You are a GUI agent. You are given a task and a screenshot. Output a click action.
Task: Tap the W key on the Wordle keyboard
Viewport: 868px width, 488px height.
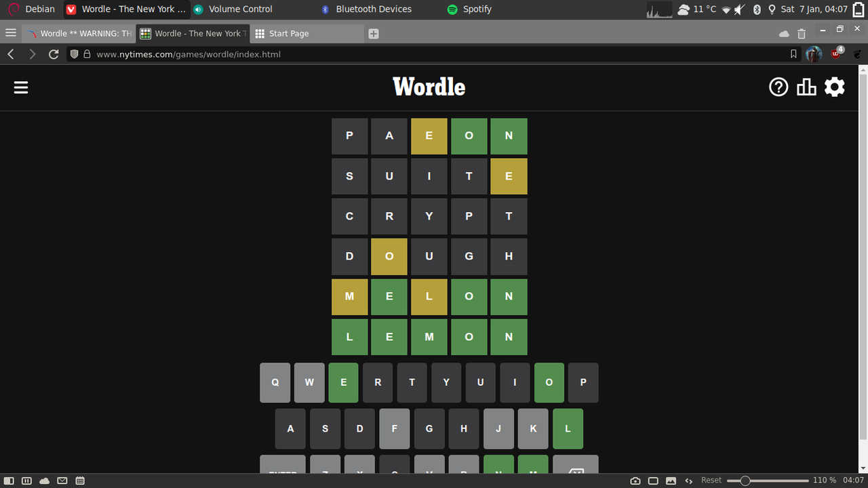309,383
